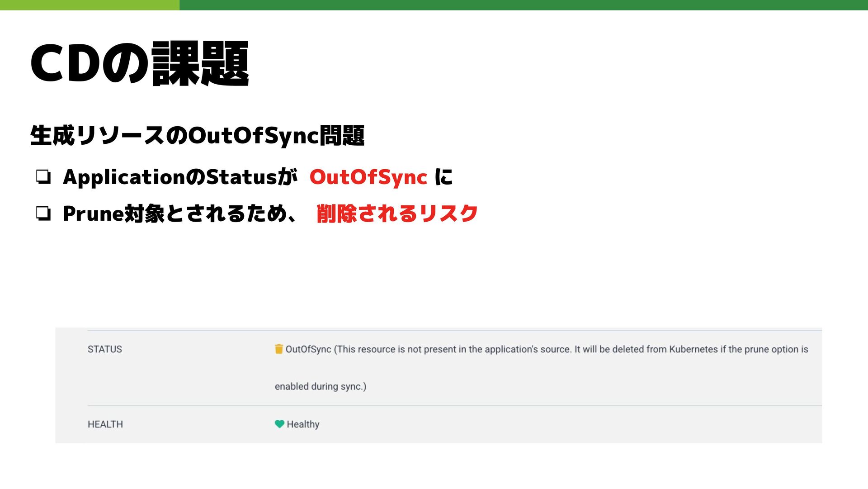This screenshot has height=489, width=868.
Task: Tick the checkbox bullet beside Prune対象
Action: coord(43,213)
